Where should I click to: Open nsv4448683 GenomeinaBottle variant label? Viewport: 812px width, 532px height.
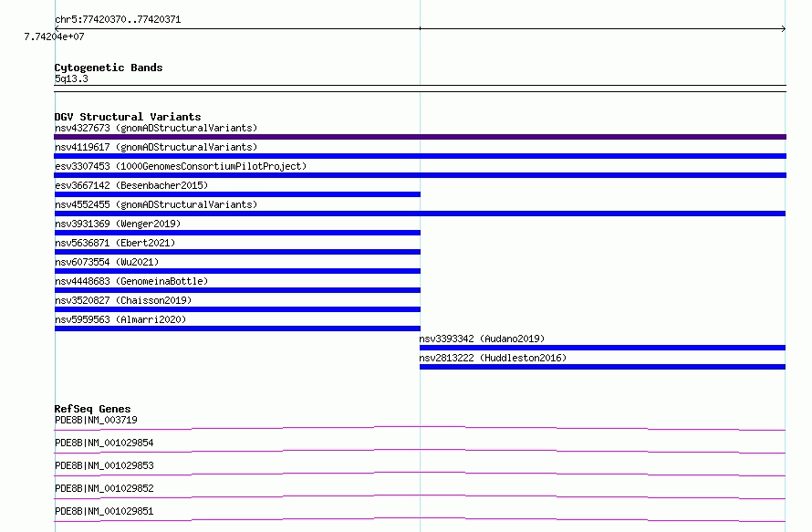click(131, 281)
